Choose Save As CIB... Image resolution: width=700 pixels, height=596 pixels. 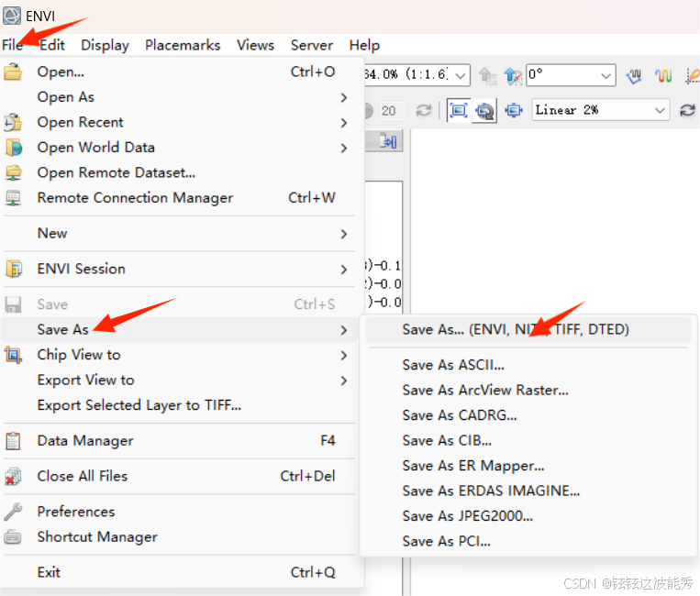528,441
